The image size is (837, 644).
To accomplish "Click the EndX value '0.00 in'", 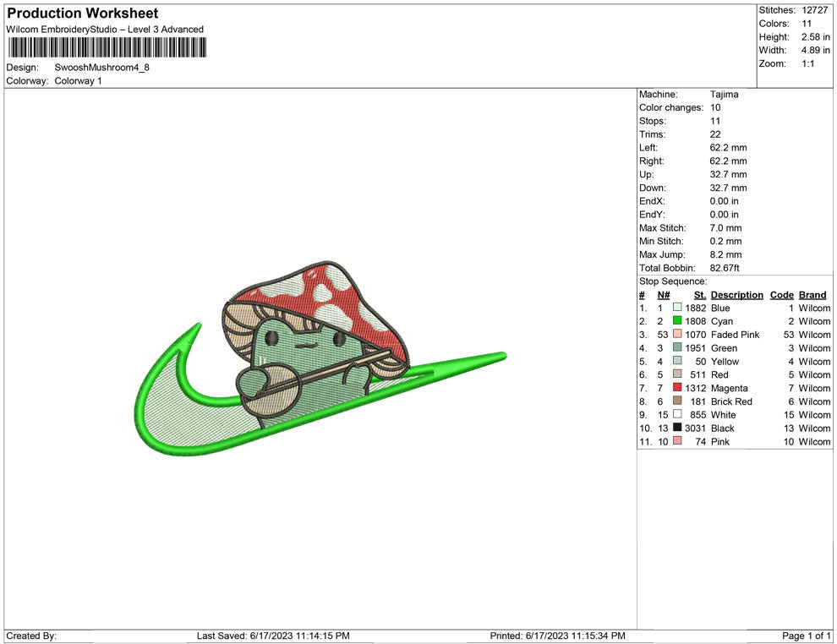I will point(725,201).
